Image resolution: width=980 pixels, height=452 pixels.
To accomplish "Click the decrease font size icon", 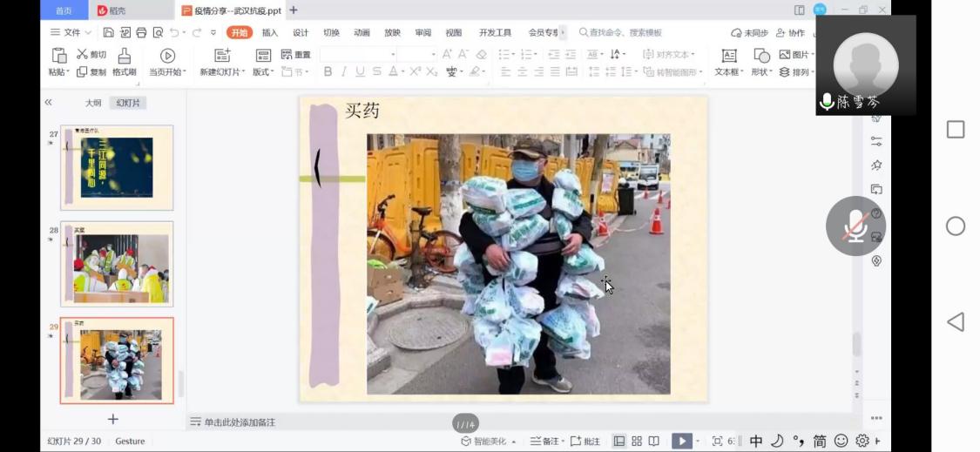I will pos(463,54).
